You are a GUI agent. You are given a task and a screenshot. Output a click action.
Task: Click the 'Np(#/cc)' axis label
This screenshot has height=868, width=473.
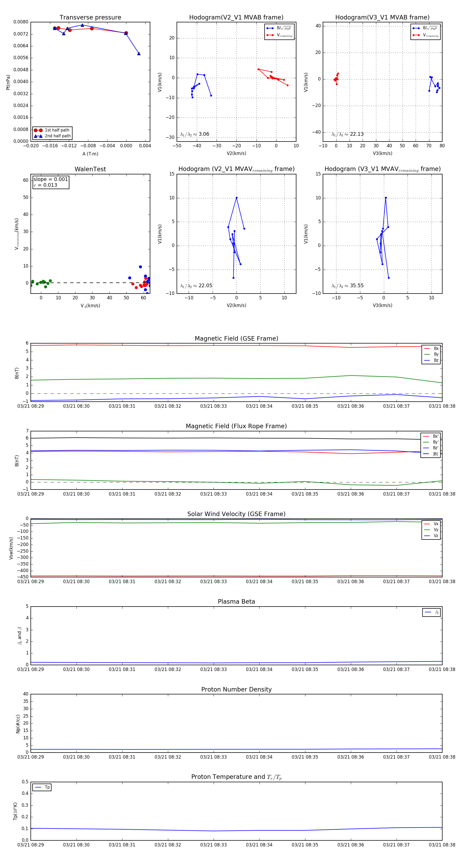point(18,723)
